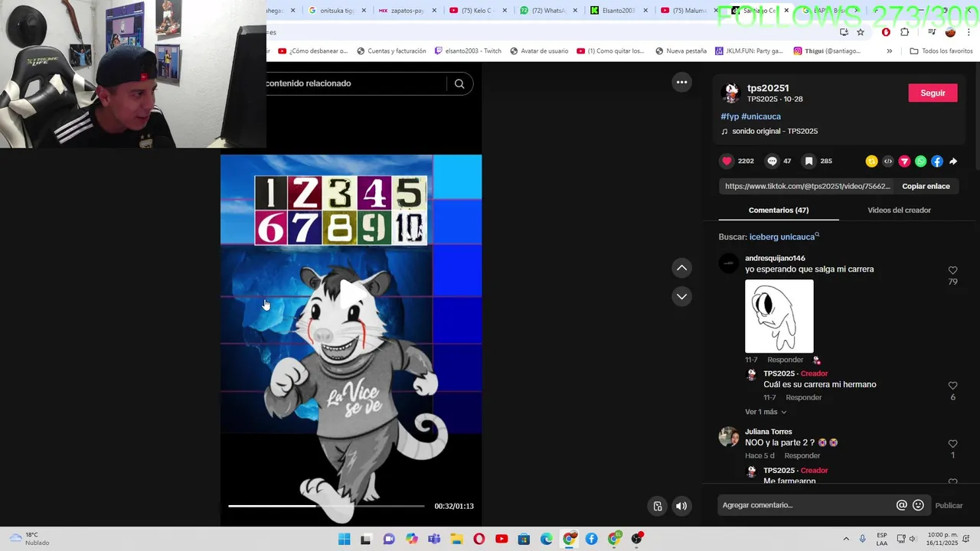Viewport: 980px width, 551px height.
Task: Click the "Publicar" comment button
Action: 949,505
